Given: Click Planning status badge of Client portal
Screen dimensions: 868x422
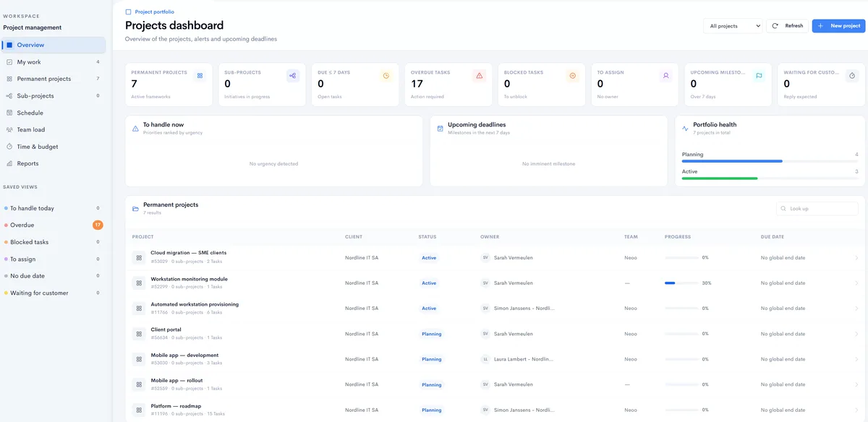Looking at the screenshot, I should pyautogui.click(x=432, y=334).
